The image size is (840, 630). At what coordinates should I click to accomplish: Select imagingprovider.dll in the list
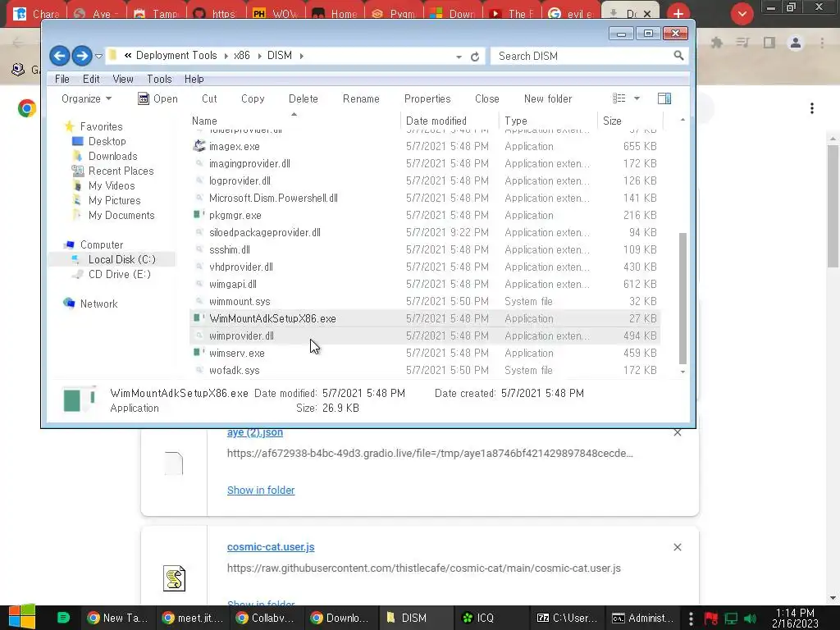pyautogui.click(x=249, y=163)
